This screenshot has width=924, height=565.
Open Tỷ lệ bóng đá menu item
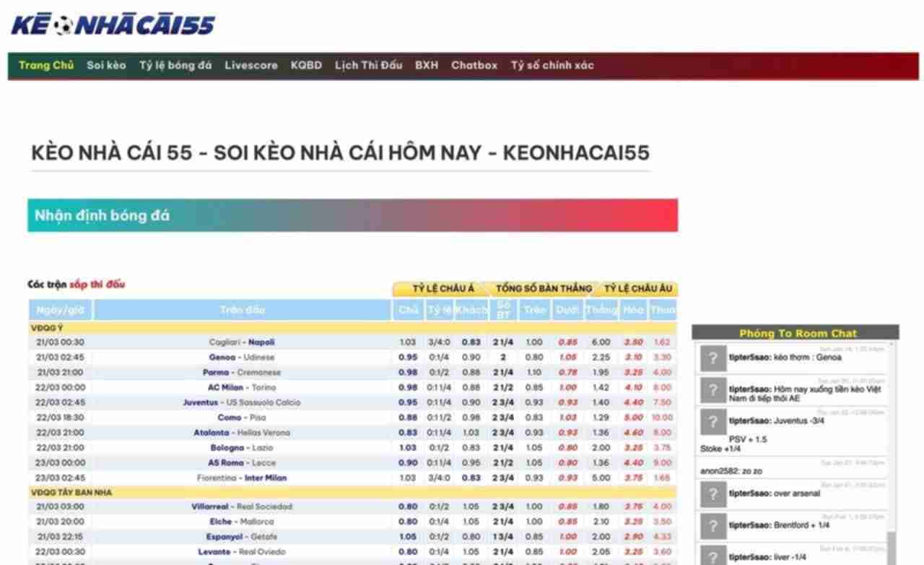pos(175,65)
